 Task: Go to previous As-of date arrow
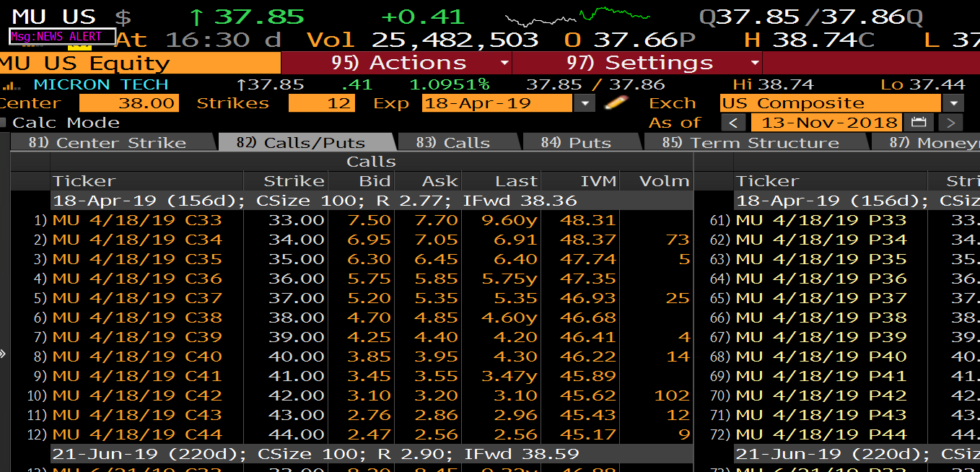pos(733,123)
